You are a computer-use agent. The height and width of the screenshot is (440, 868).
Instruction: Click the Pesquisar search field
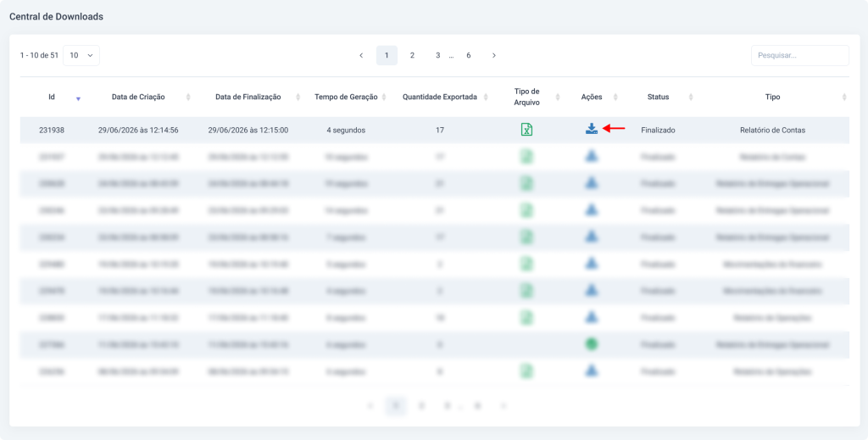[x=799, y=55]
